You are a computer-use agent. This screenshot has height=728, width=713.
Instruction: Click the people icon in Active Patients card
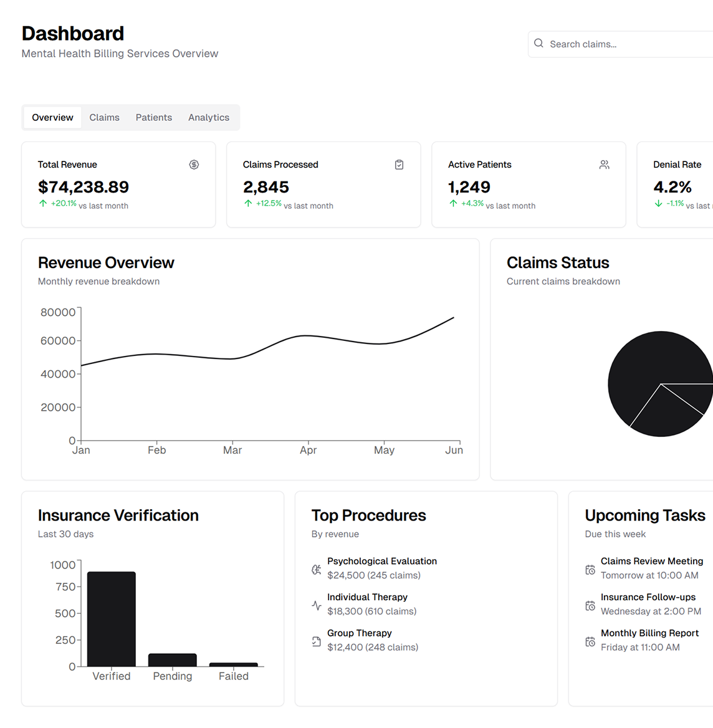tap(604, 165)
